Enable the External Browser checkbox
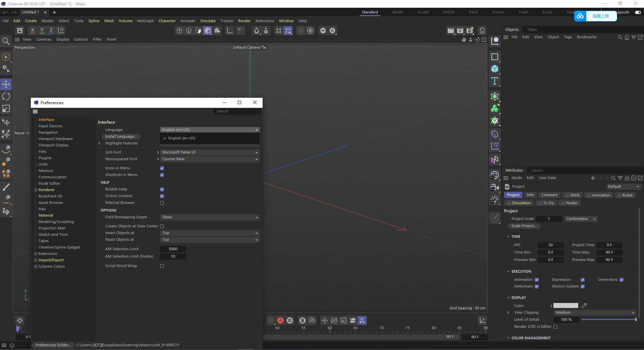 (x=162, y=203)
